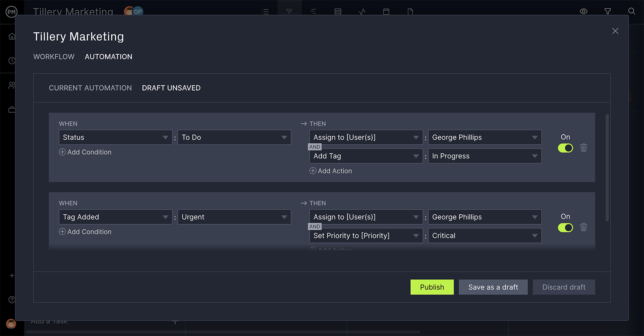This screenshot has height=336, width=644.
Task: Select the Current Automation tab
Action: click(x=90, y=88)
